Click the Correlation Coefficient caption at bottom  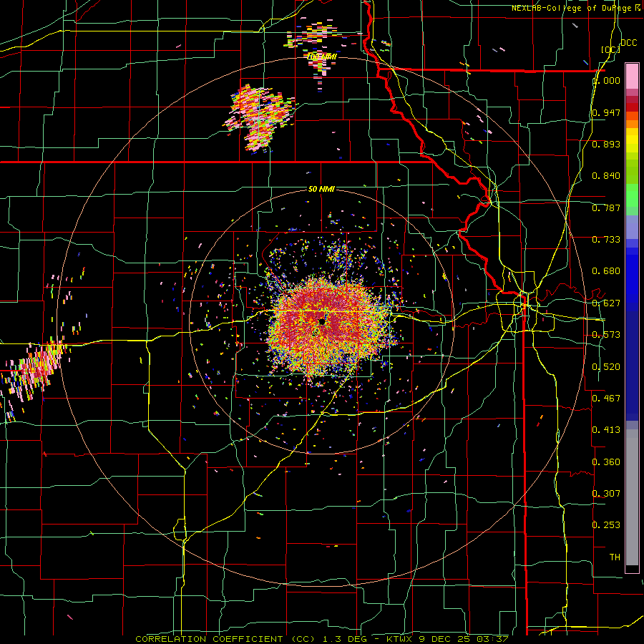click(322, 639)
